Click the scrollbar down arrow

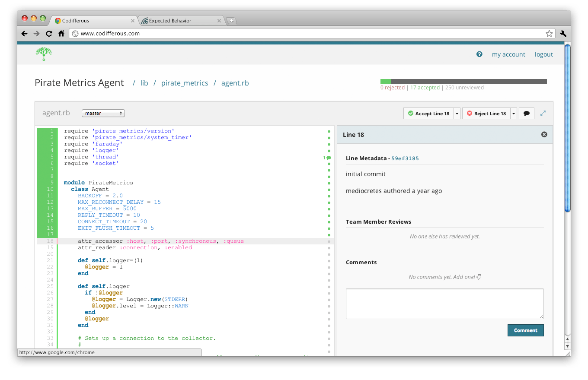(x=568, y=346)
